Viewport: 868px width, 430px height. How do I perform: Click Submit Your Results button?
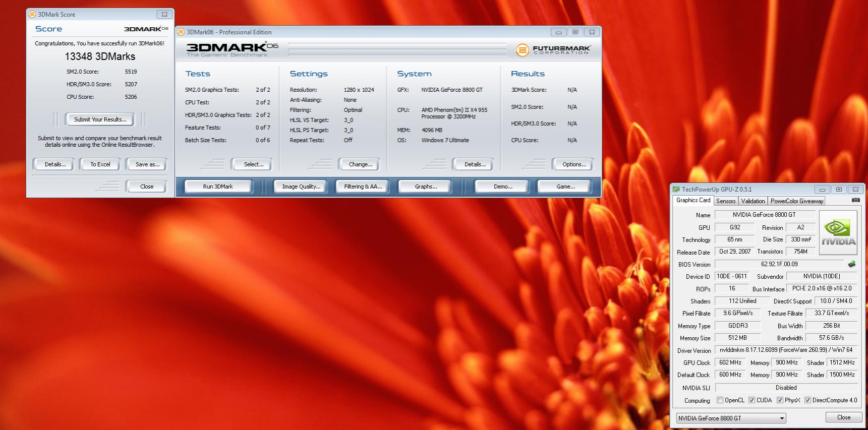pyautogui.click(x=100, y=119)
